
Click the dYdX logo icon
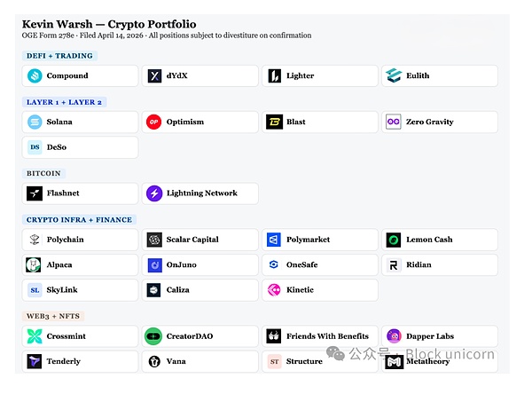click(154, 76)
